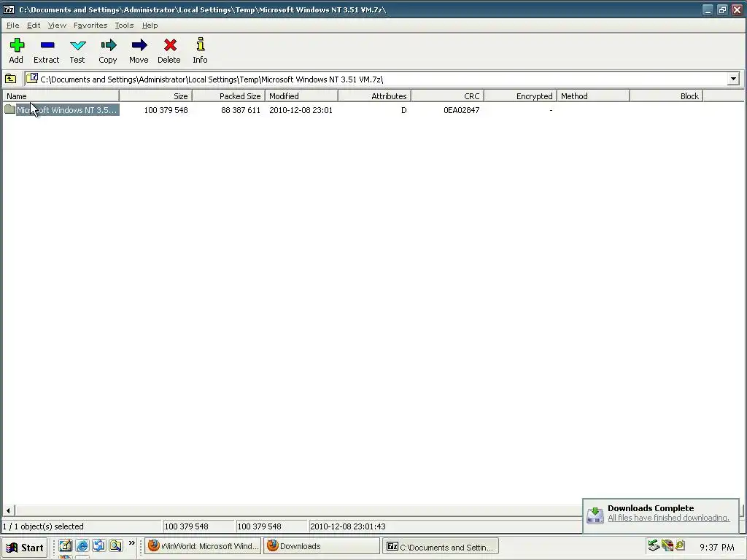Viewport: 747px width, 560px height.
Task: Launch Internet Explorer from Quick Launch
Action: pos(82,545)
